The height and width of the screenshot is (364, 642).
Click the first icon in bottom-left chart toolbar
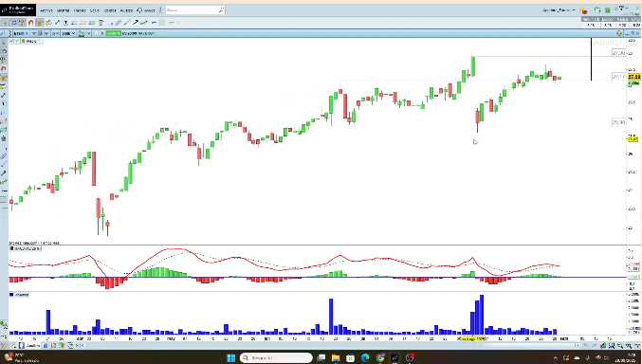pos(3,346)
